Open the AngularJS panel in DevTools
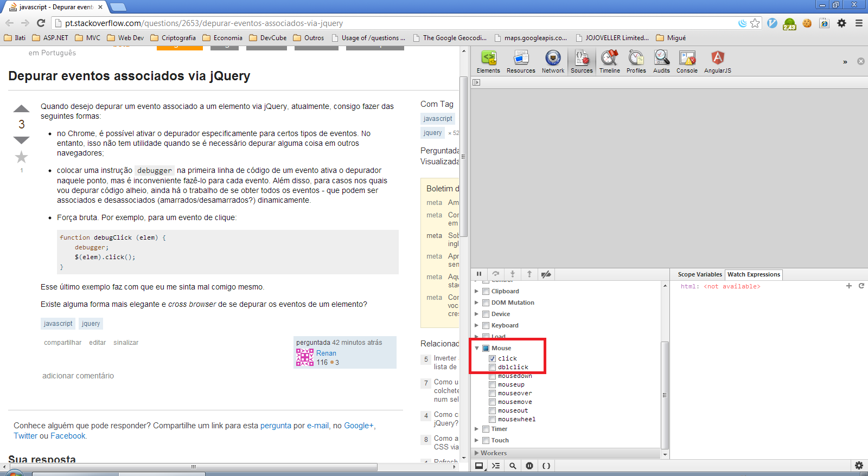The image size is (868, 476). coord(717,62)
